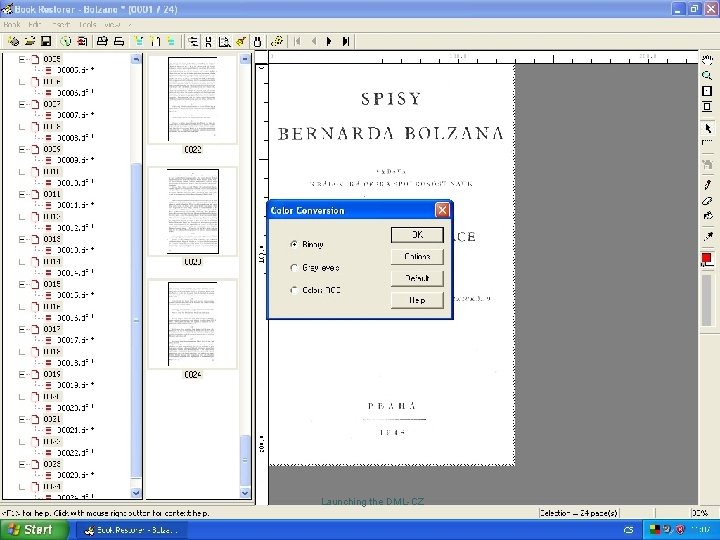720x540 pixels.
Task: Go to the first page
Action: (297, 42)
